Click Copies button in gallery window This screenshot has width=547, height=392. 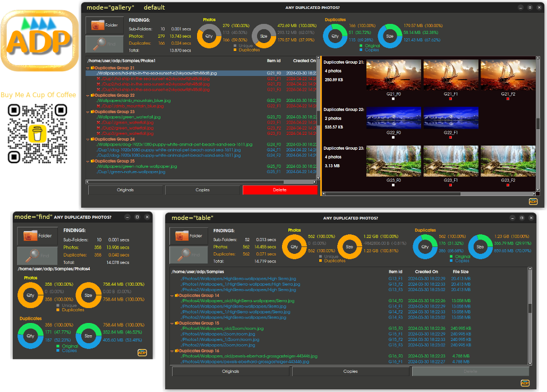(x=202, y=190)
